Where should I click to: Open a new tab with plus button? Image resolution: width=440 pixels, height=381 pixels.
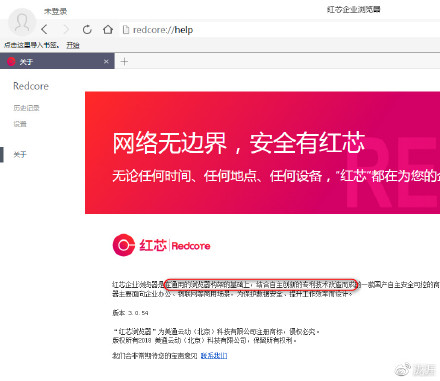124,61
